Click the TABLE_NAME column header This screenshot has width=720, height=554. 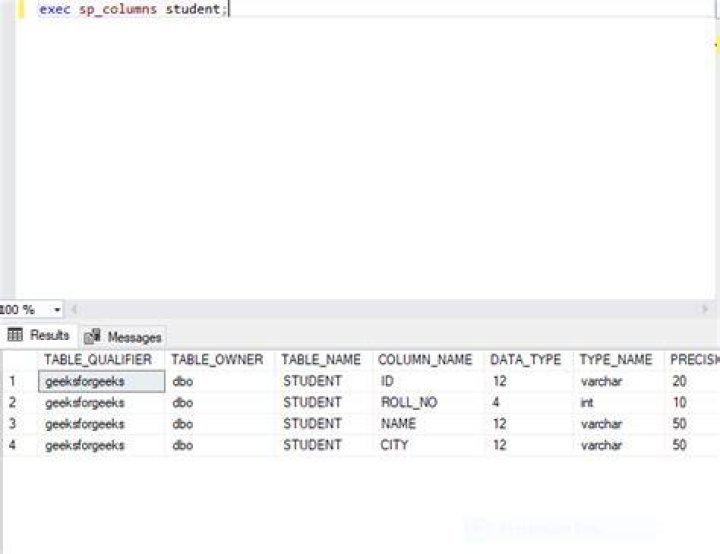coord(323,360)
